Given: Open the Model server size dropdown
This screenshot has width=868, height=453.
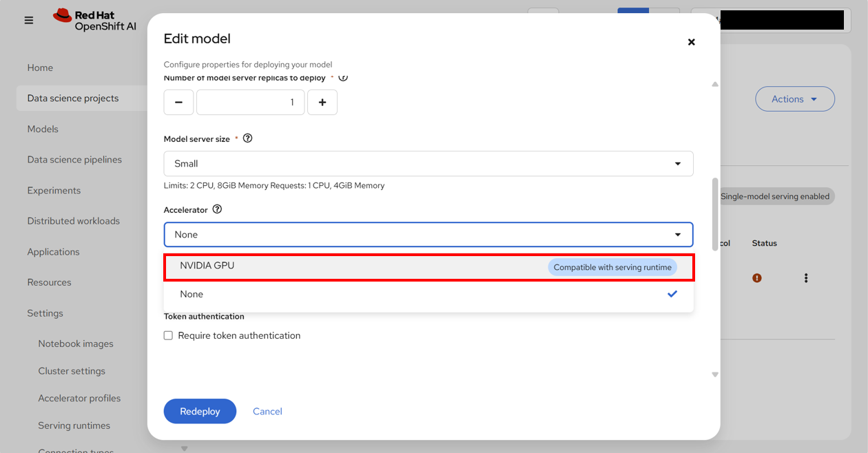Looking at the screenshot, I should coord(428,164).
